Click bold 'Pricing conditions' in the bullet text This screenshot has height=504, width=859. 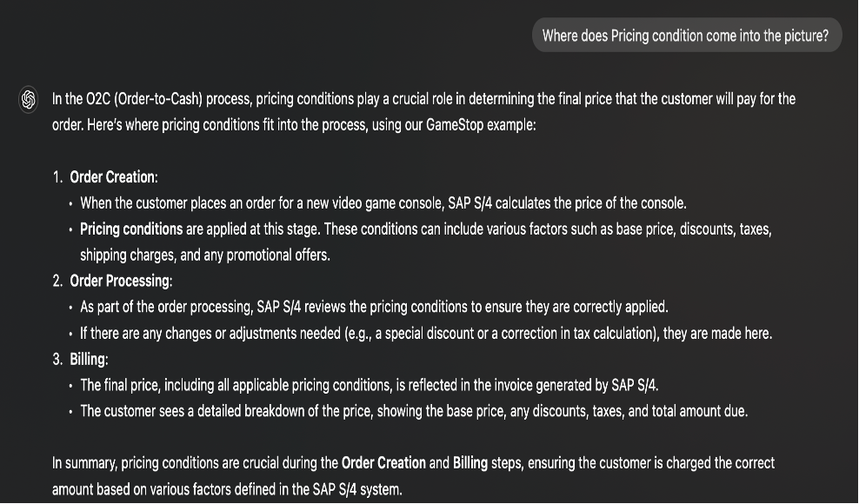[x=131, y=229]
